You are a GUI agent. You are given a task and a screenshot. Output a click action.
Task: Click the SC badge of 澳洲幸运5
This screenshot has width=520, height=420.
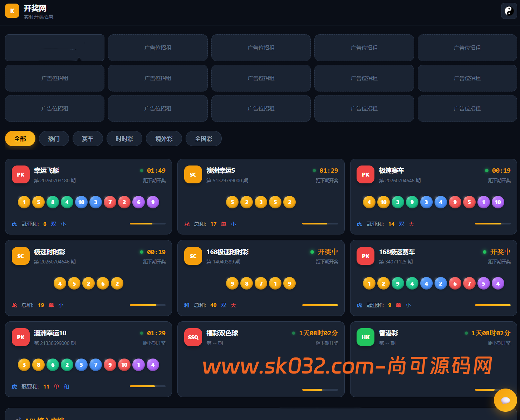[193, 174]
